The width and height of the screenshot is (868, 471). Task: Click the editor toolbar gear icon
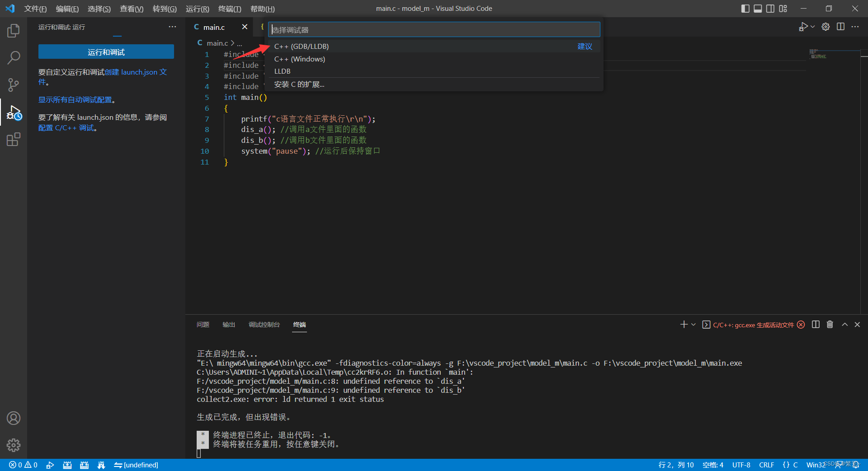[826, 27]
